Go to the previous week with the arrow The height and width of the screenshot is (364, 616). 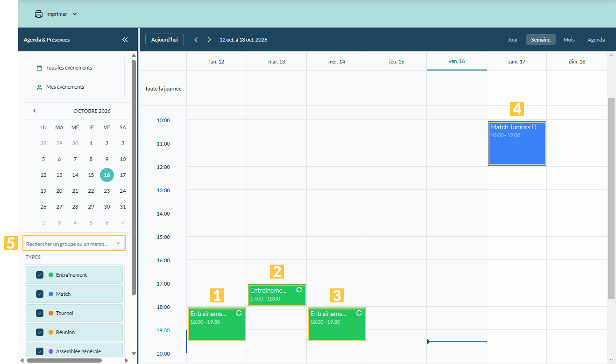click(196, 40)
